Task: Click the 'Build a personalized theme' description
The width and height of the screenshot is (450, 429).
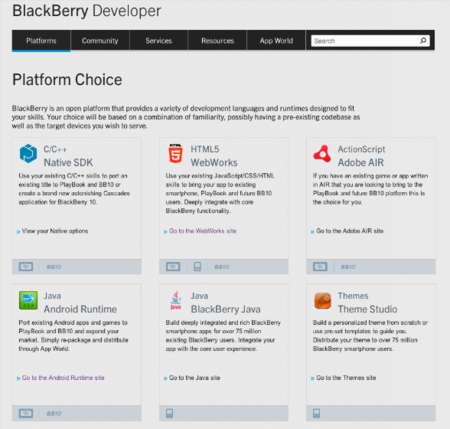Action: click(370, 336)
